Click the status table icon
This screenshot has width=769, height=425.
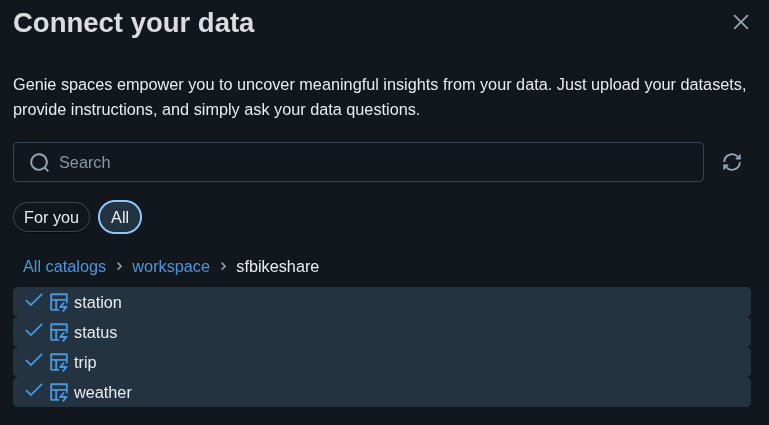click(59, 332)
